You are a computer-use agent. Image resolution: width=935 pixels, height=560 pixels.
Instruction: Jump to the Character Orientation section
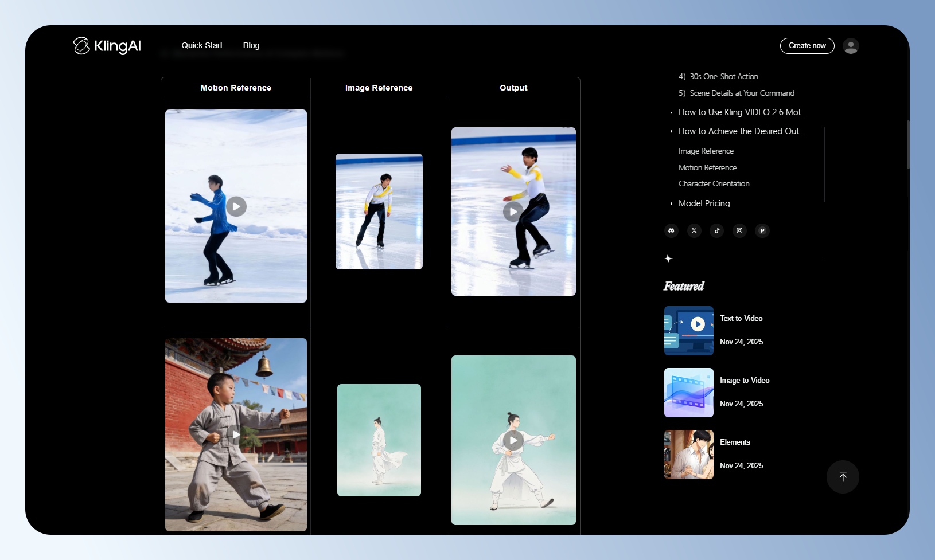(x=714, y=183)
